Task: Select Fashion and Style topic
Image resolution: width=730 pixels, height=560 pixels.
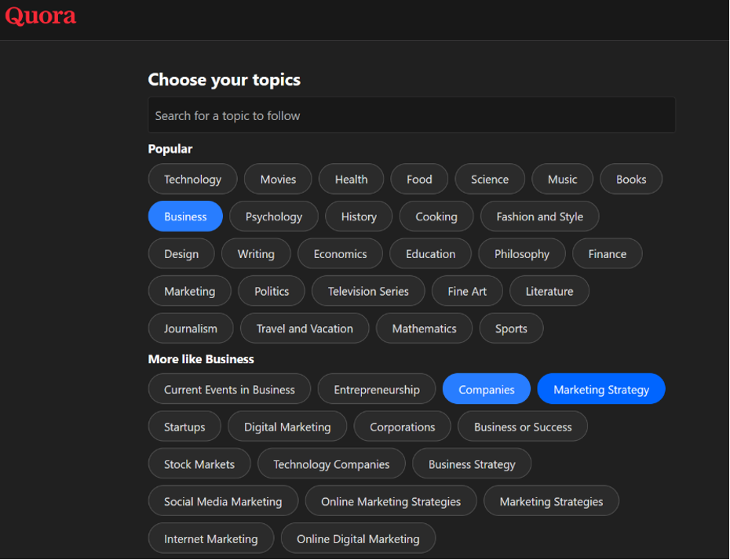Action: tap(539, 216)
